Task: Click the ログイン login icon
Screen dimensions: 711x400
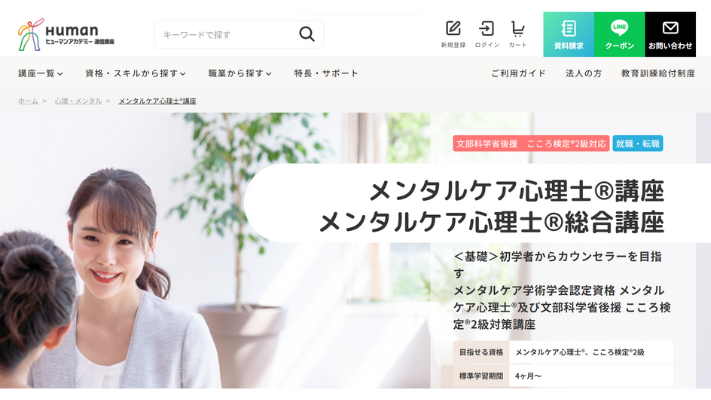Action: pos(487,34)
